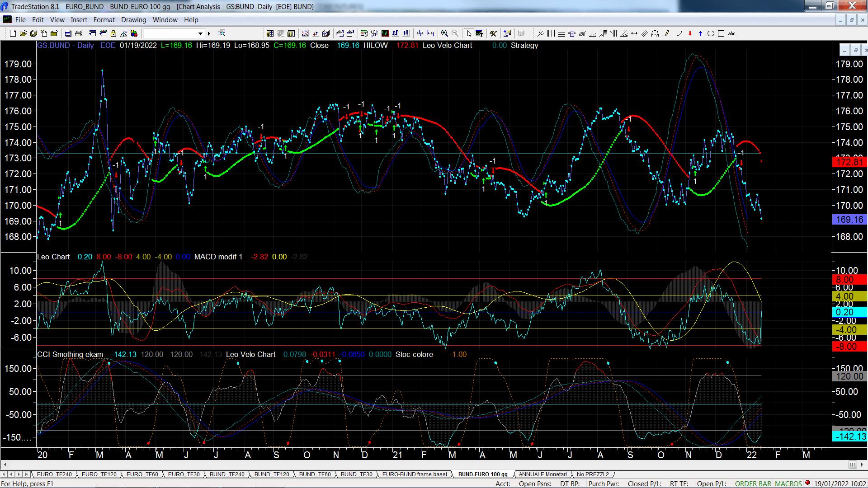The height and width of the screenshot is (488, 868).
Task: Select the trendline drawing tool
Action: pyautogui.click(x=541, y=33)
